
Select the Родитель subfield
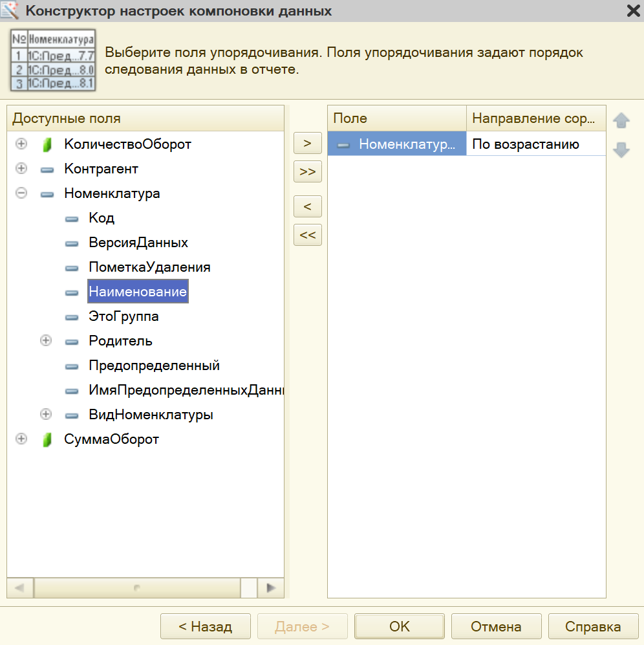tap(120, 340)
